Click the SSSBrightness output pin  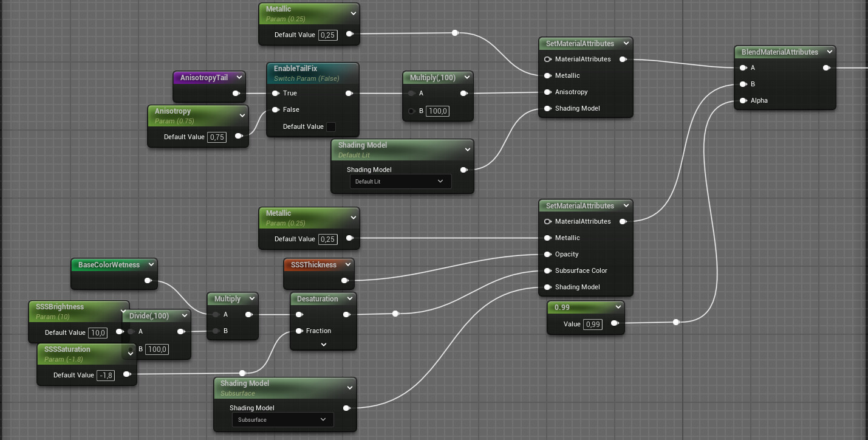120,332
